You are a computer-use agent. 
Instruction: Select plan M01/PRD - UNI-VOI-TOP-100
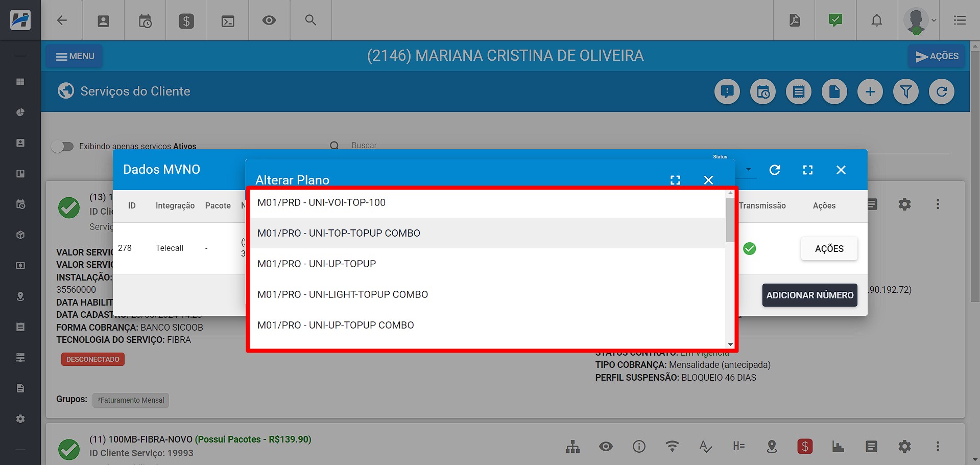[488, 202]
